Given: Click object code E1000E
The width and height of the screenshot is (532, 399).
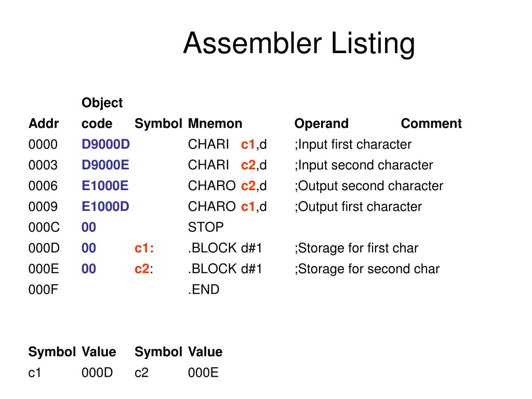Looking at the screenshot, I should click(x=105, y=186).
